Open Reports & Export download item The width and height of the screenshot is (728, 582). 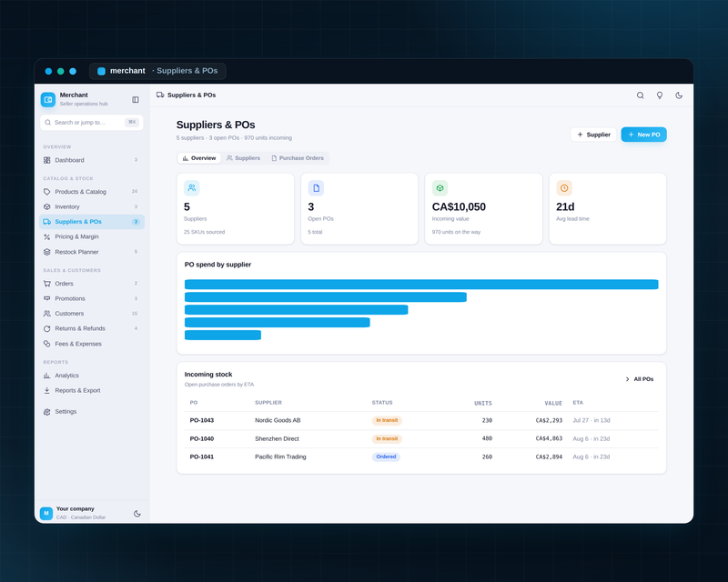tap(92, 390)
